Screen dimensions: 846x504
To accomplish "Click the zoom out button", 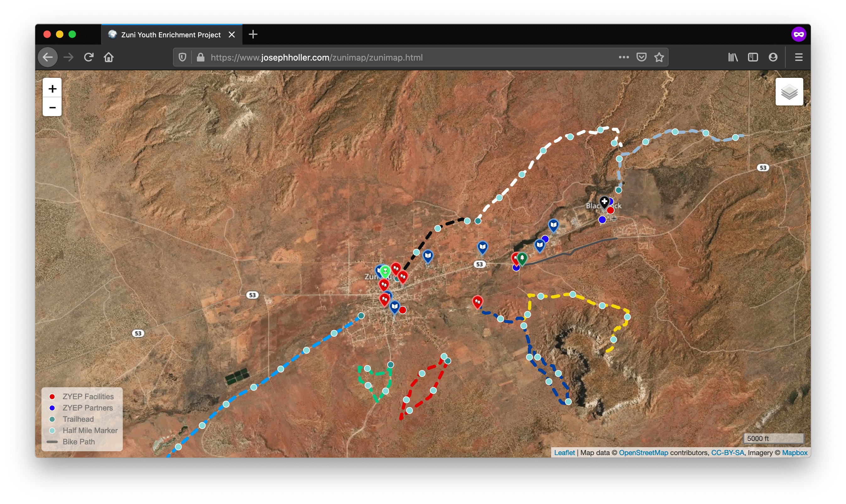I will click(53, 107).
